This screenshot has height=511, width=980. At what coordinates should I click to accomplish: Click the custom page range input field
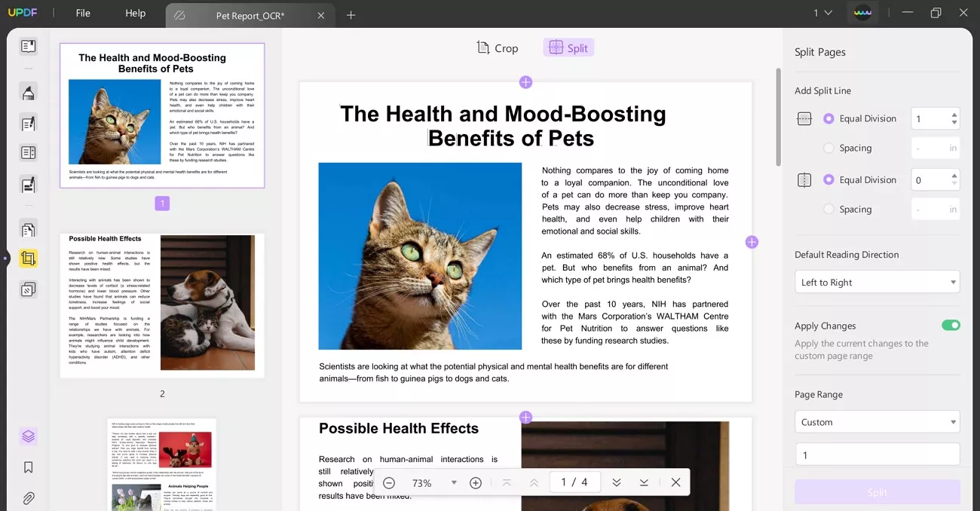coord(877,455)
